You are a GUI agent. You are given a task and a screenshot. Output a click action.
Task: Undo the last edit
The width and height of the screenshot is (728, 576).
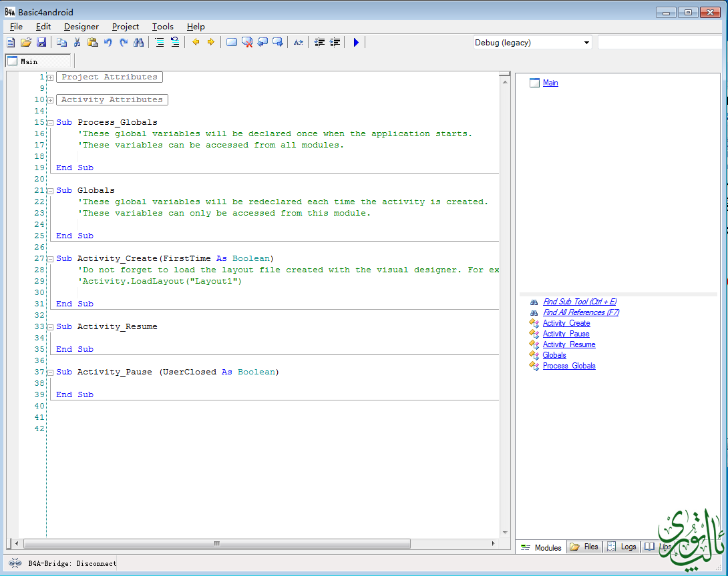click(108, 42)
